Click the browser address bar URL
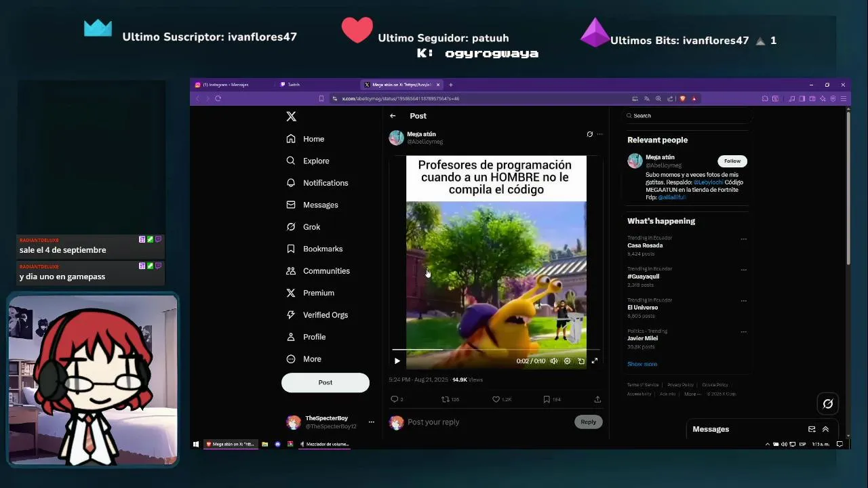This screenshot has height=488, width=868. 400,98
